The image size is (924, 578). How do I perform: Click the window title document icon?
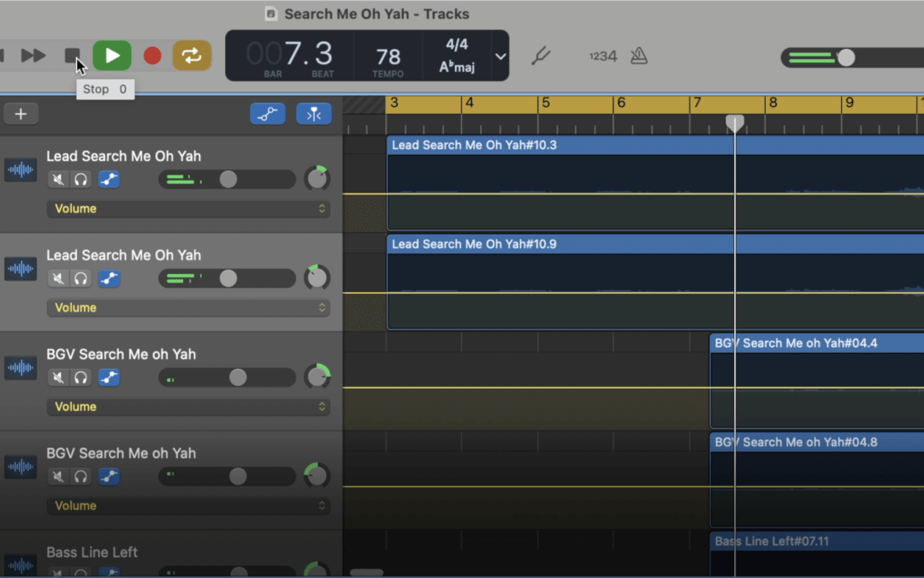tap(271, 14)
